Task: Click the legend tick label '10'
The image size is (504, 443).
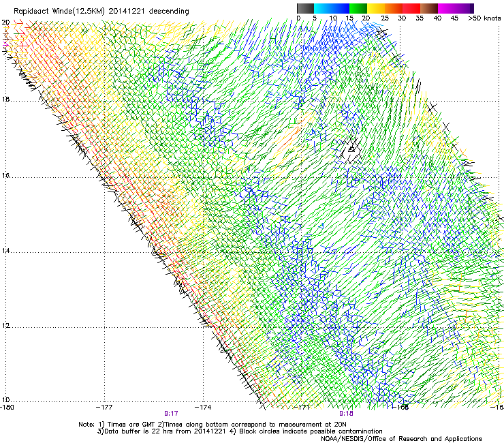Action: [x=333, y=18]
